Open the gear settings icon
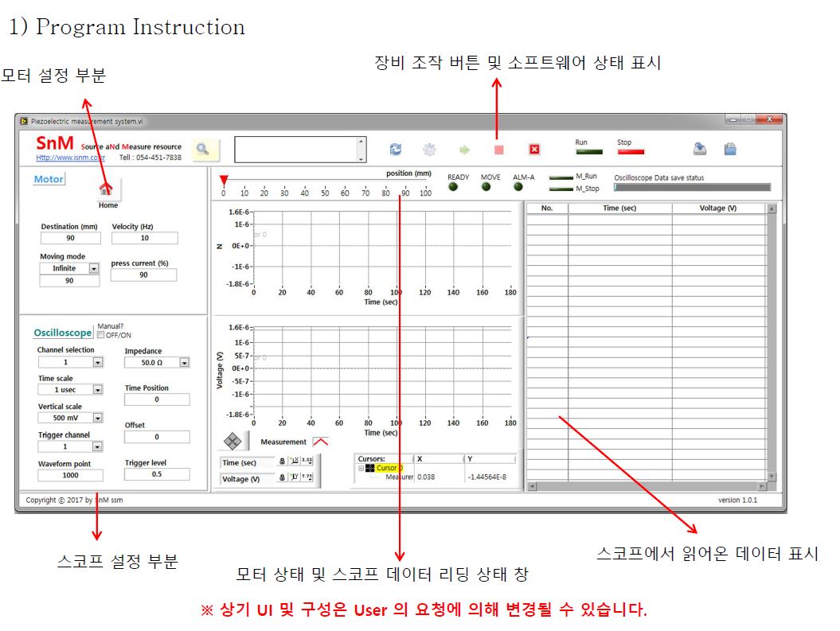Image resolution: width=840 pixels, height=631 pixels. 429,150
